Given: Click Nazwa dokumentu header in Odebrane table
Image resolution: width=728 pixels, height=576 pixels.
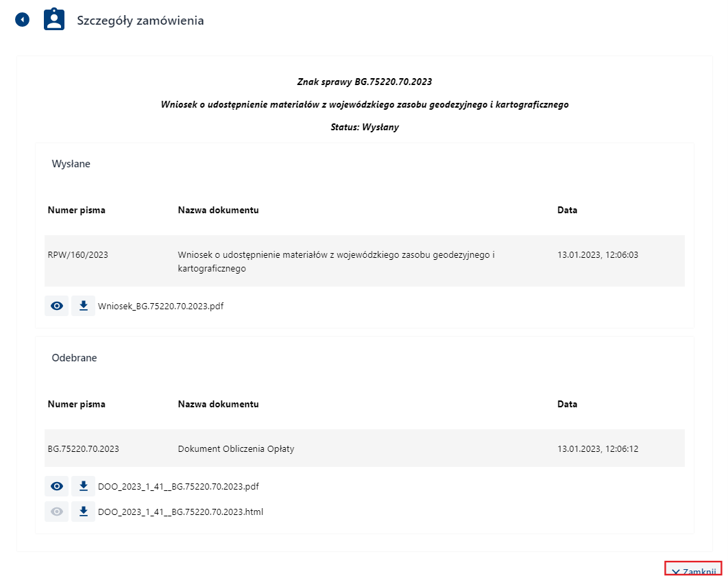Looking at the screenshot, I should [218, 404].
